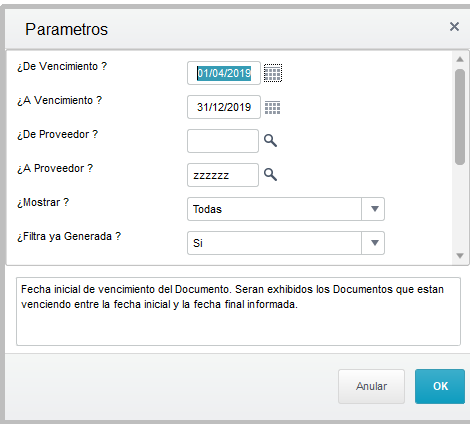The image size is (470, 424).
Task: Open calendar picker for A Vencimiento
Action: [x=272, y=107]
